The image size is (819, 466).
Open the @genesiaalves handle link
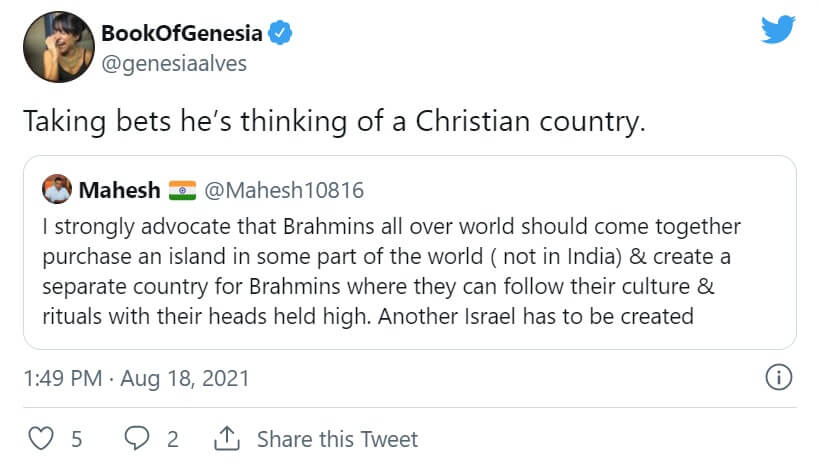click(173, 64)
